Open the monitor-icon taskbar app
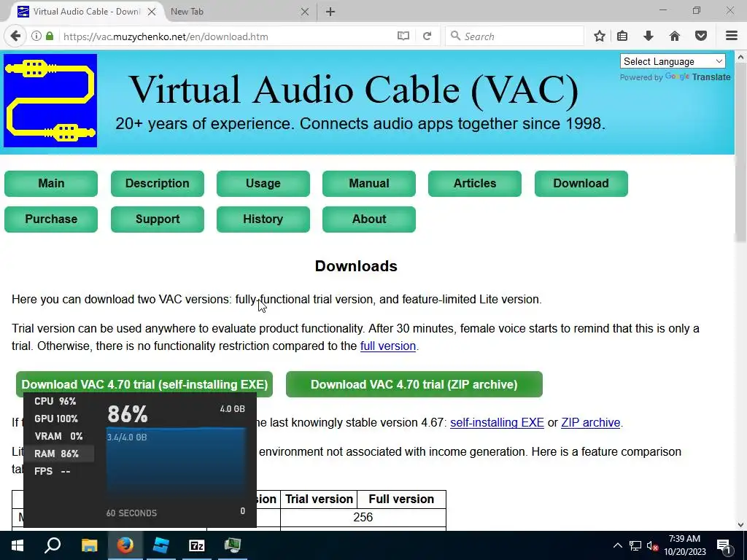Viewport: 747px width, 560px height. 233,545
